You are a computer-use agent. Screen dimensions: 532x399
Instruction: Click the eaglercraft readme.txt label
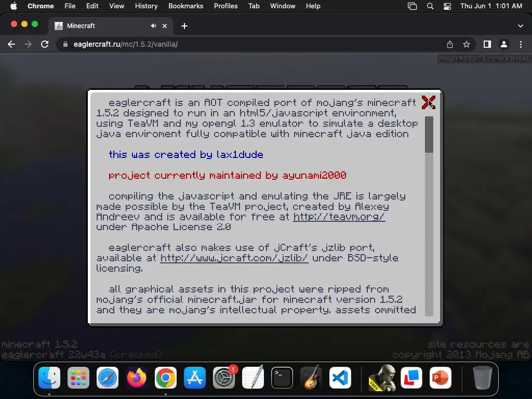[484, 58]
